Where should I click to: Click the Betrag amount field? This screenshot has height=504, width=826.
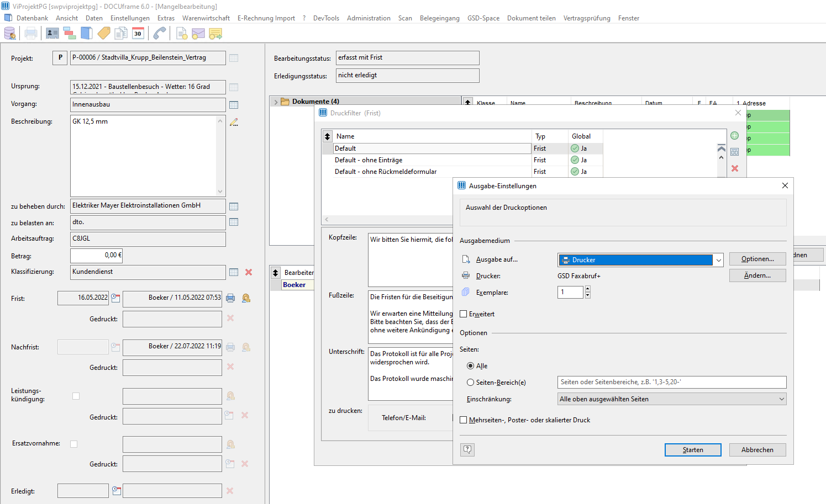pos(96,256)
